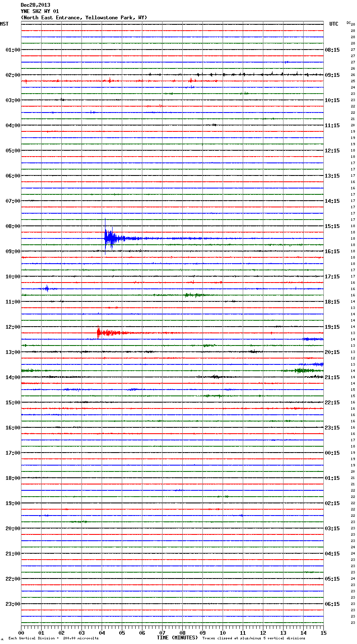
Task: Select the 08:00 MST hour label
Action: click(13, 226)
